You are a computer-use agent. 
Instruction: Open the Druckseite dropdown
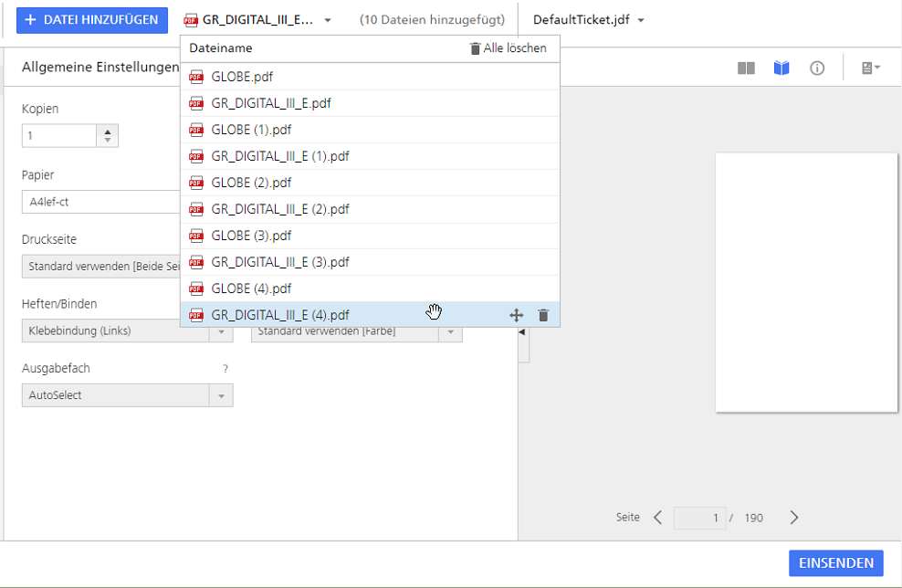pos(101,267)
